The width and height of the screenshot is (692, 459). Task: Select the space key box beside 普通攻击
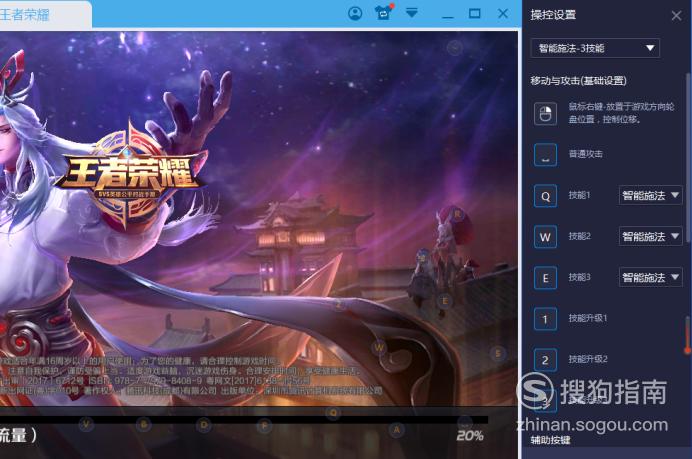[545, 155]
